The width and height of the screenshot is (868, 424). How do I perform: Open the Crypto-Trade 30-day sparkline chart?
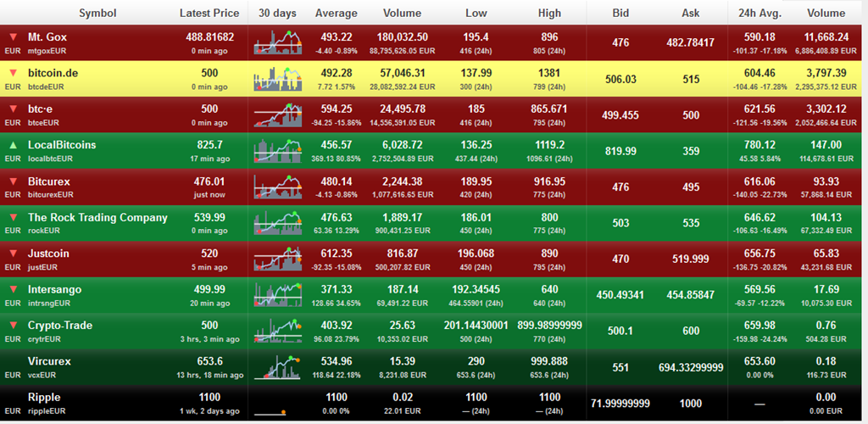(278, 331)
